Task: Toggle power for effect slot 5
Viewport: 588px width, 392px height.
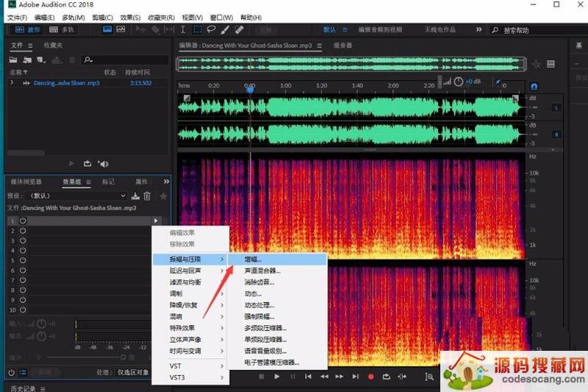Action: (23, 260)
